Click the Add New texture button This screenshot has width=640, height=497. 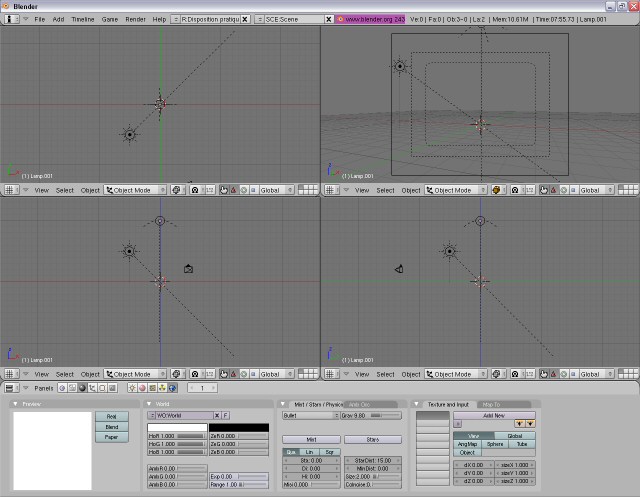[x=493, y=414]
